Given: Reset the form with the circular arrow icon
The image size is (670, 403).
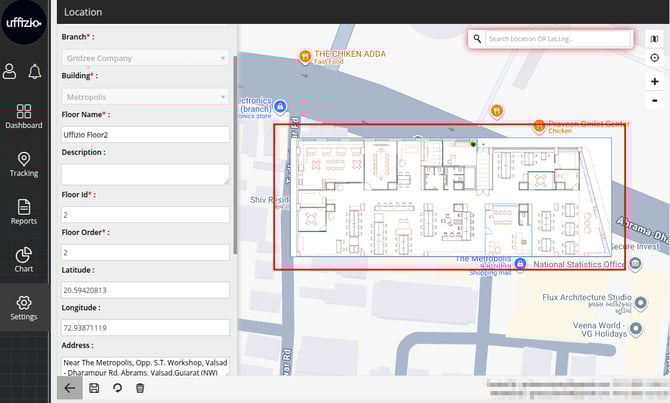Looking at the screenshot, I should (117, 388).
